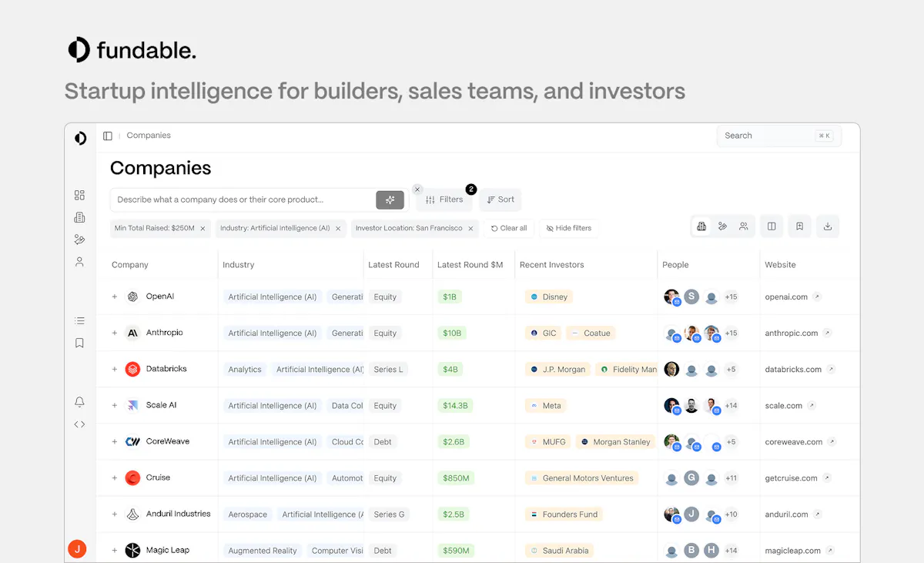Image resolution: width=924 pixels, height=563 pixels.
Task: Clear all applied filters
Action: pyautogui.click(x=509, y=228)
